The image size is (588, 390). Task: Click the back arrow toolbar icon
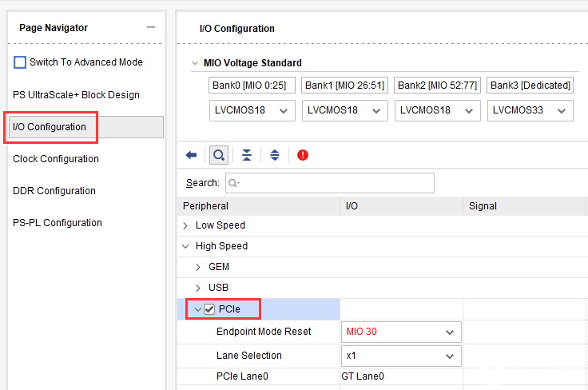tap(191, 155)
